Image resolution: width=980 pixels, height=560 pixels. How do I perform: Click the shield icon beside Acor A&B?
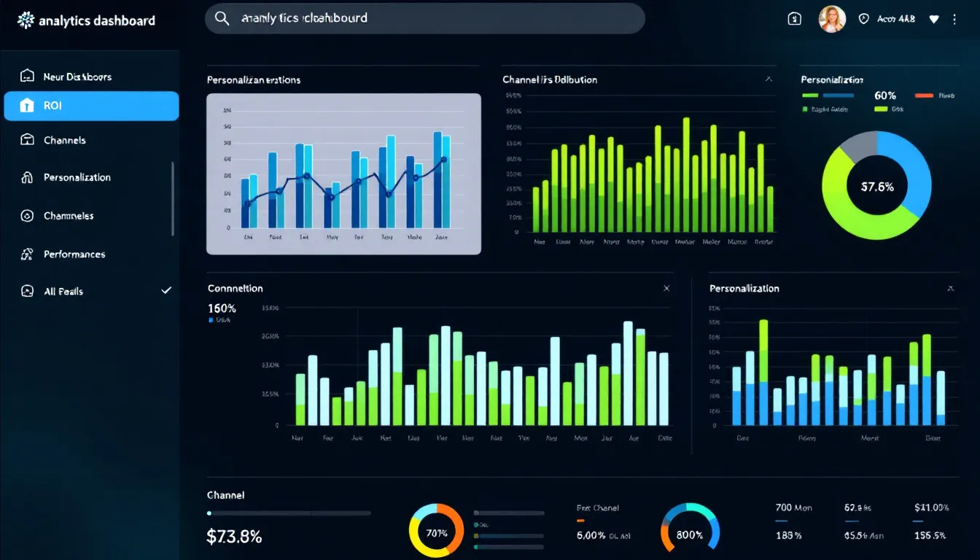point(864,20)
